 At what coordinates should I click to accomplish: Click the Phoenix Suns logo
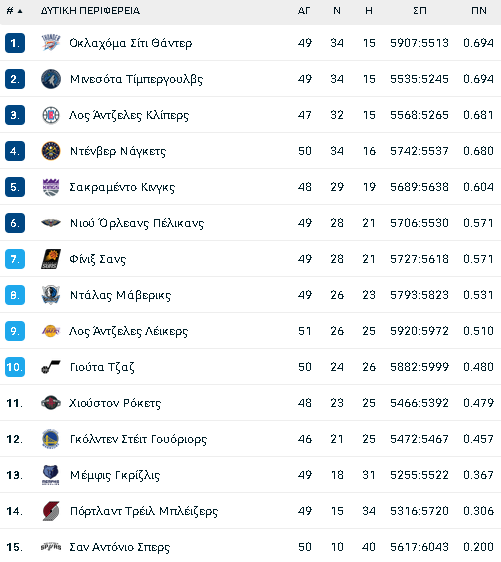(51, 259)
